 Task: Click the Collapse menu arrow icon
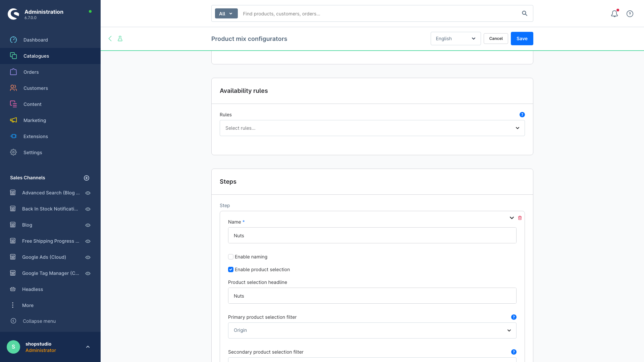(x=13, y=321)
